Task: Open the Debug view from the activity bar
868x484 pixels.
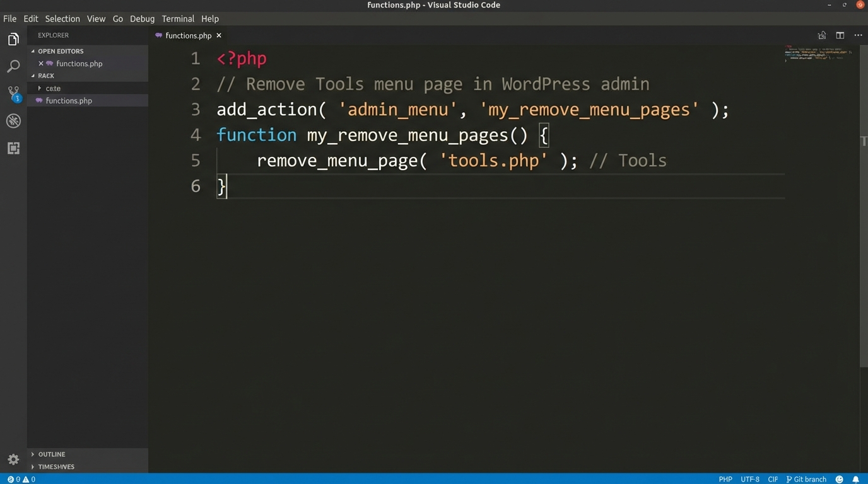Action: [x=13, y=120]
